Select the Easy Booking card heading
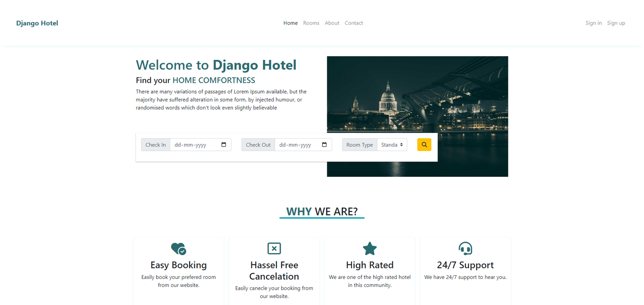The image size is (644, 305). 179,265
